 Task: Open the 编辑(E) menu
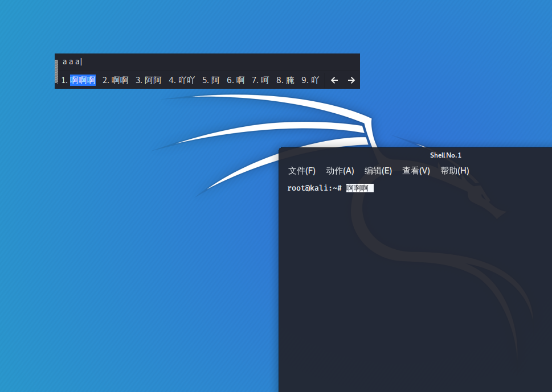click(x=378, y=171)
